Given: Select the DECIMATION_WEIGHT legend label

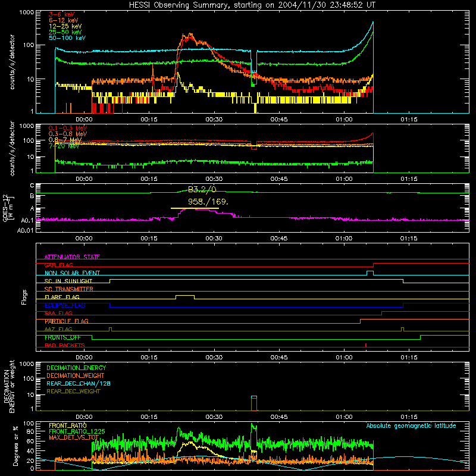Looking at the screenshot, I should (76, 376).
